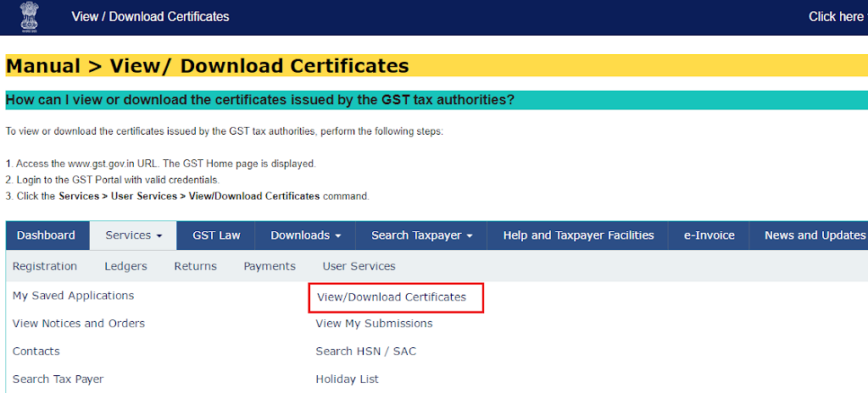This screenshot has width=868, height=393.
Task: Switch to the Registration submenu tab
Action: tap(45, 266)
